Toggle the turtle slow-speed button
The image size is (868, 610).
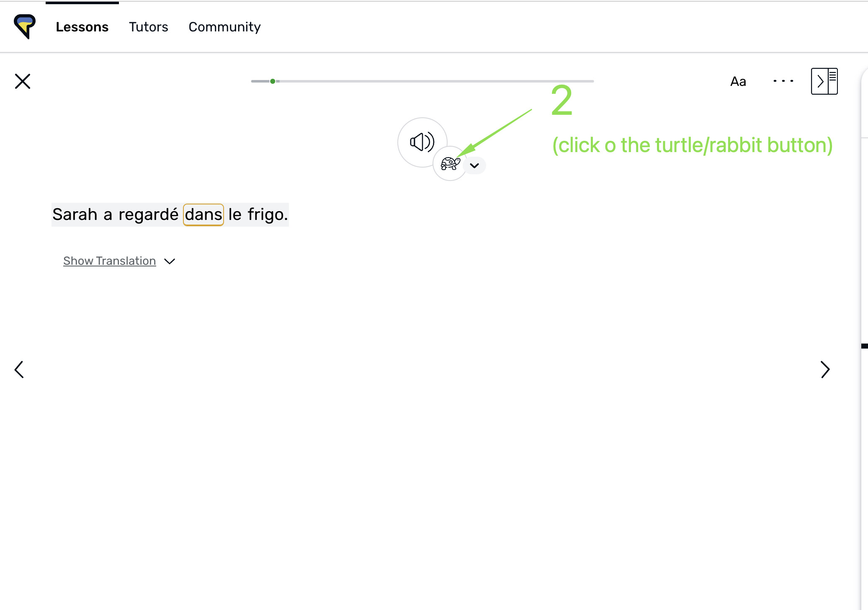(450, 163)
